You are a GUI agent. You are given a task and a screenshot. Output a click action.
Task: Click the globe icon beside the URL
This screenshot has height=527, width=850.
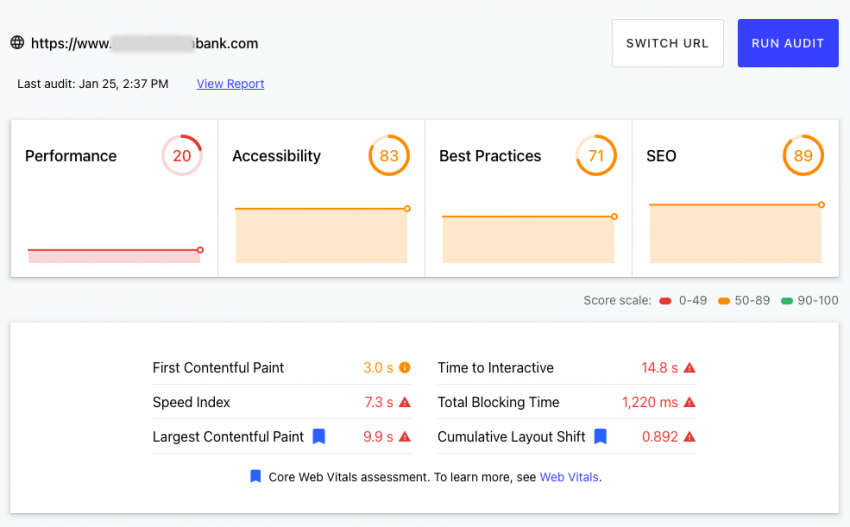(x=17, y=42)
